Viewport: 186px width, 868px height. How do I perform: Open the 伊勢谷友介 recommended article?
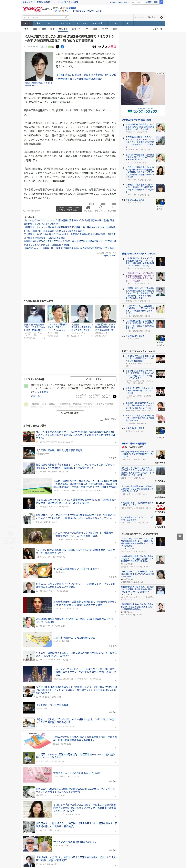tap(76, 517)
